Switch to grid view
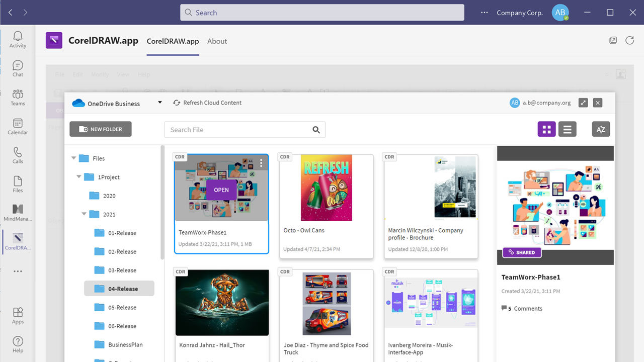The image size is (644, 362). (x=546, y=129)
